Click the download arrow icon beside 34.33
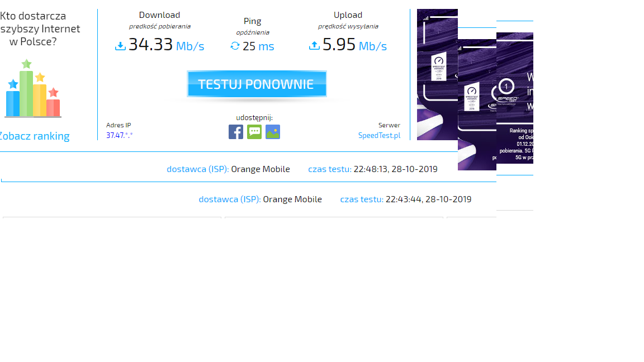 point(120,46)
